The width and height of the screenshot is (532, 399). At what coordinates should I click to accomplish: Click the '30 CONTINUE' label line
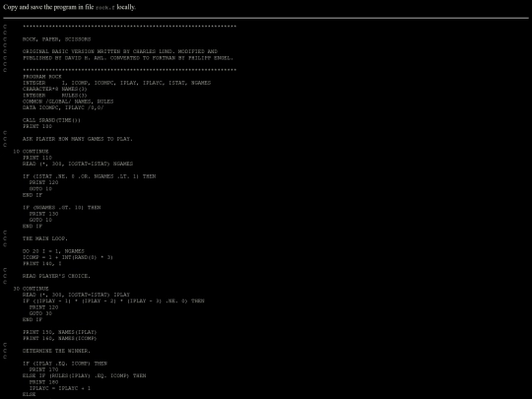click(x=31, y=289)
